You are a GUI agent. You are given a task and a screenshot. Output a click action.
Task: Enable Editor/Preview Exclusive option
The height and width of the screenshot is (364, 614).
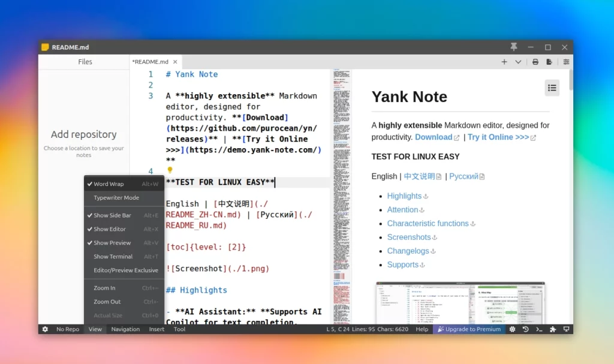pos(124,270)
